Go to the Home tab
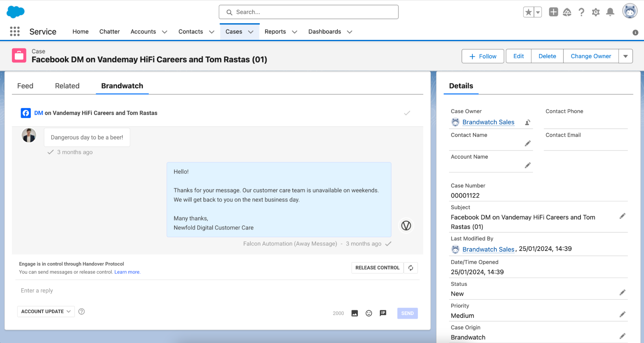 (x=81, y=32)
